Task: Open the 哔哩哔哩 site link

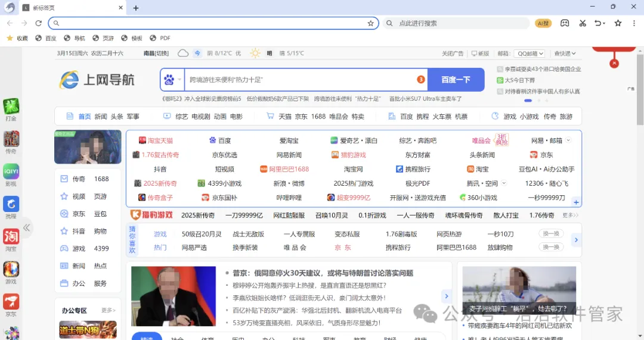Action: (289, 197)
